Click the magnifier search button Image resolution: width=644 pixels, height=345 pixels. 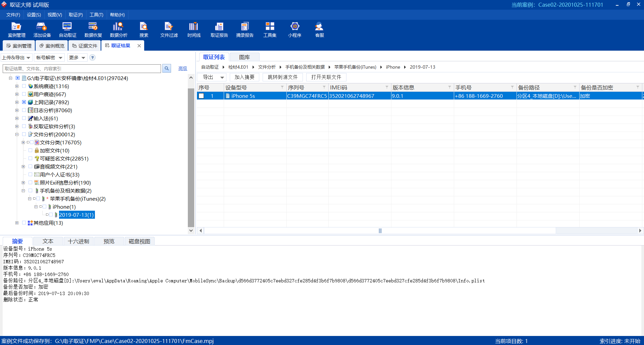(166, 68)
